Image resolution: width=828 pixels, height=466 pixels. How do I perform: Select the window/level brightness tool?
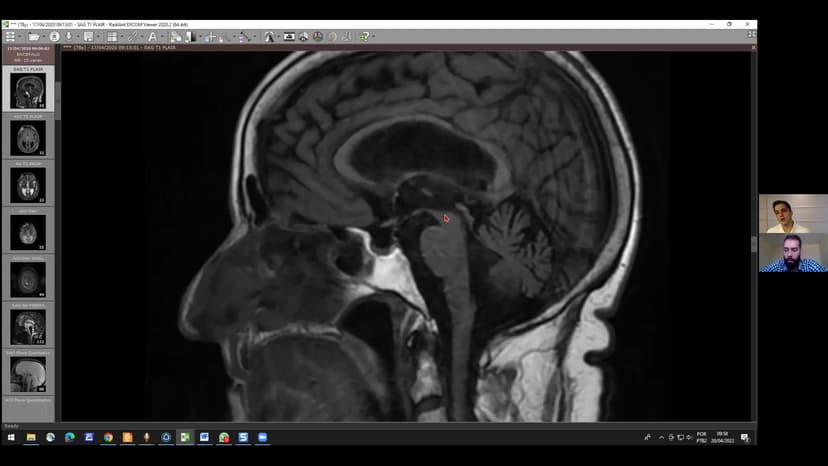point(190,36)
